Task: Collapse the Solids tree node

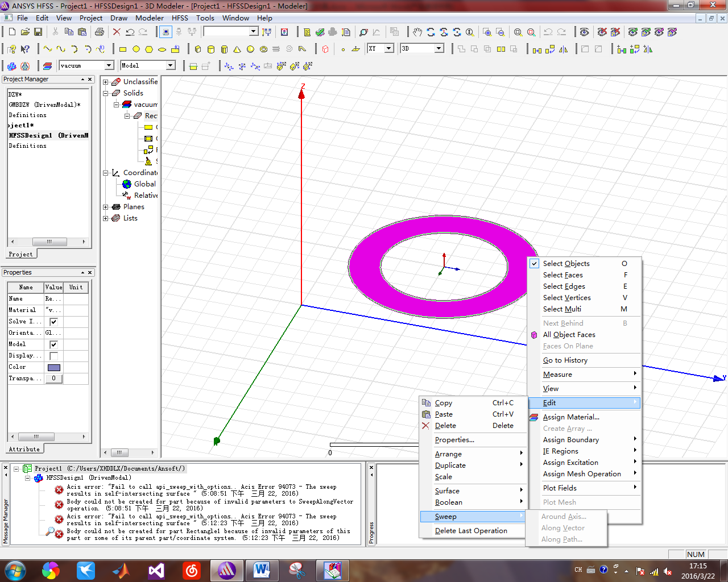Action: click(106, 93)
